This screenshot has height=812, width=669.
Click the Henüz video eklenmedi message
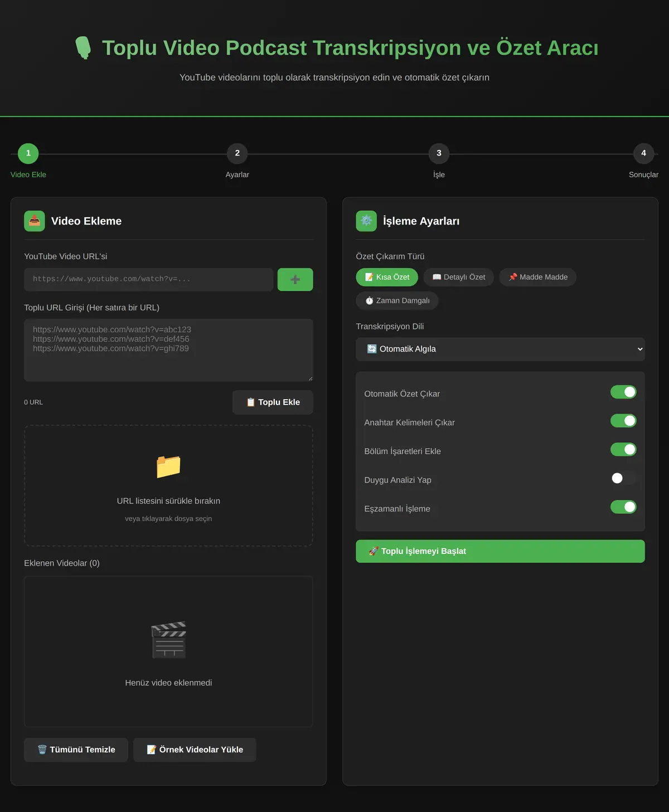(168, 683)
